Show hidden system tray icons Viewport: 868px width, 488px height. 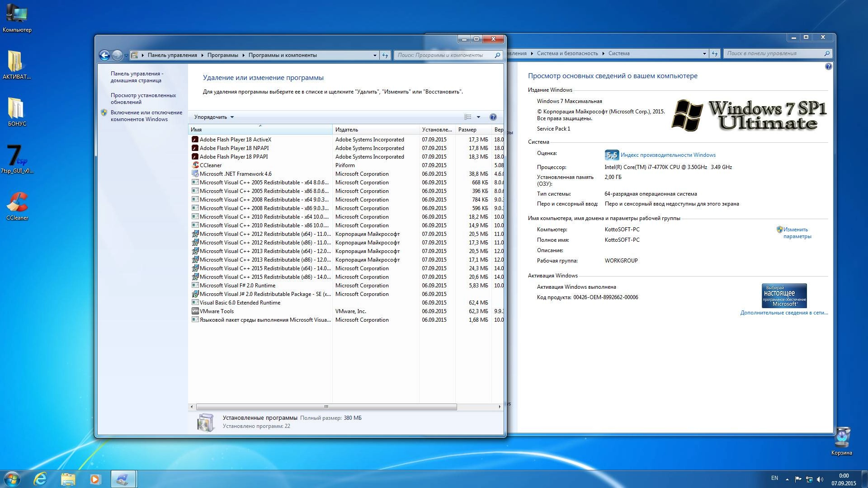point(787,479)
